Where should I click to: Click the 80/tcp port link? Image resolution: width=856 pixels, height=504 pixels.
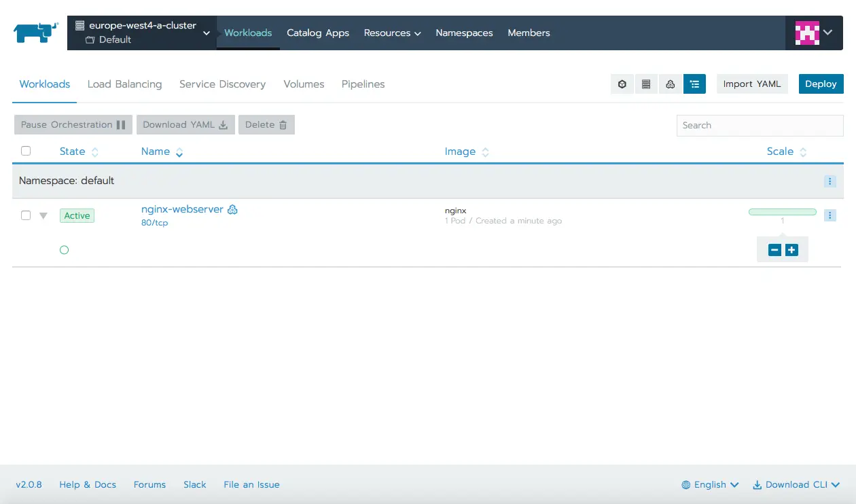pos(154,223)
